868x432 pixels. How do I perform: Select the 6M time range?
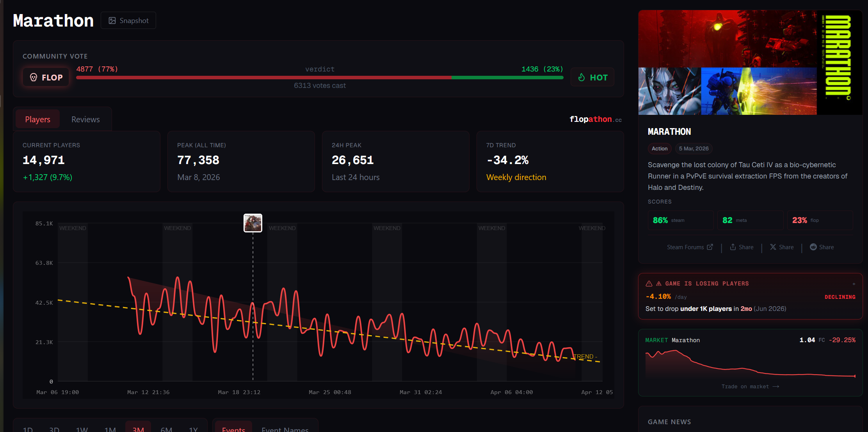[166, 429]
